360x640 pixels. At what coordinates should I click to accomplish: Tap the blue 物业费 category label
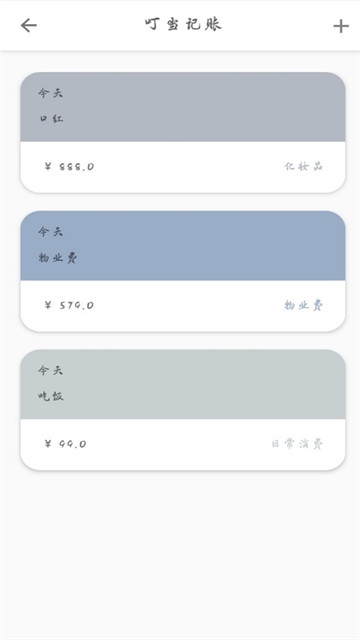(x=304, y=305)
